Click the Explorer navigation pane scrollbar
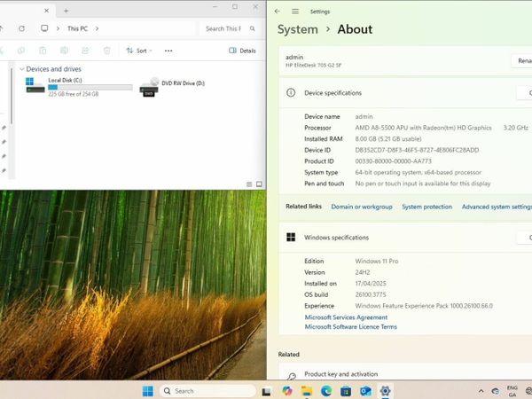 click(x=12, y=97)
